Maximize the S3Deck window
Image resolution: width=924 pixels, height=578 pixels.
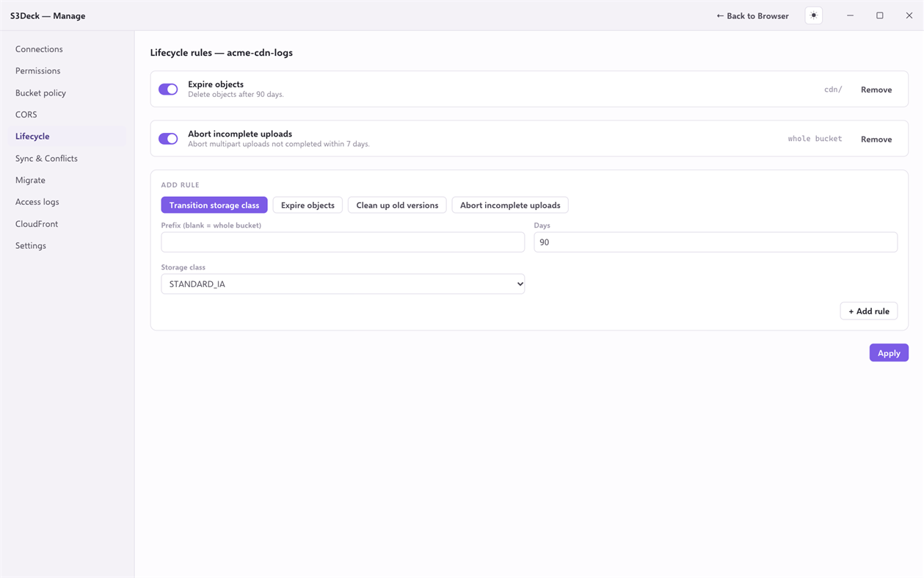(879, 15)
